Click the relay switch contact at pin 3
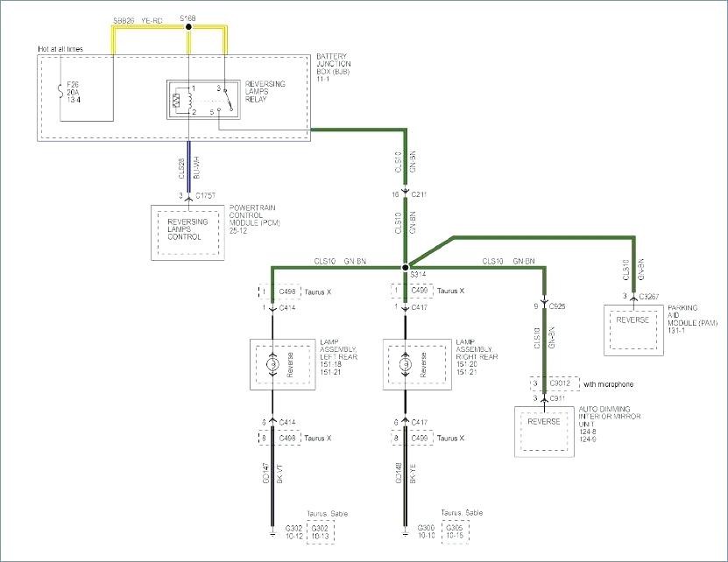The image size is (728, 562). point(228,99)
